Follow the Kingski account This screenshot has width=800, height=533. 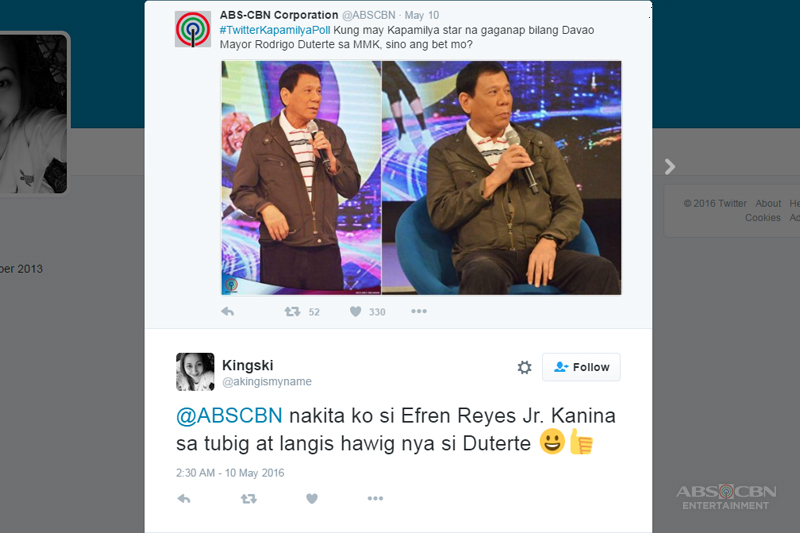(x=581, y=367)
